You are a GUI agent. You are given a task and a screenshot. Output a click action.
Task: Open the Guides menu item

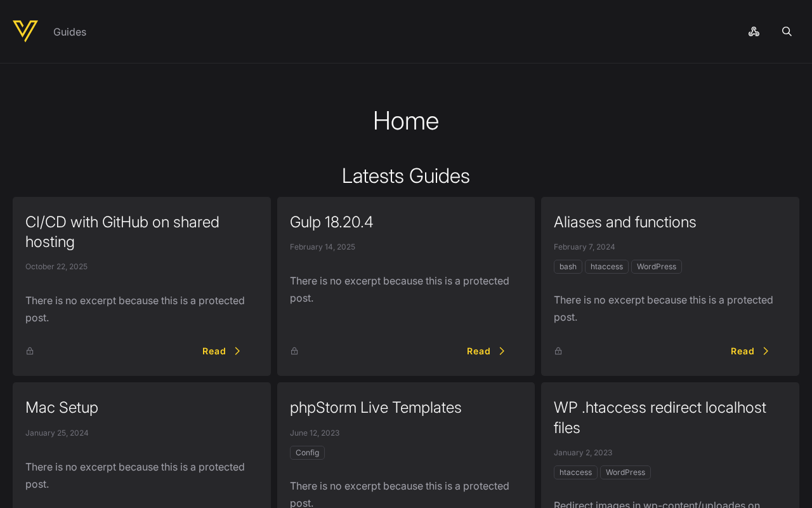click(x=70, y=32)
